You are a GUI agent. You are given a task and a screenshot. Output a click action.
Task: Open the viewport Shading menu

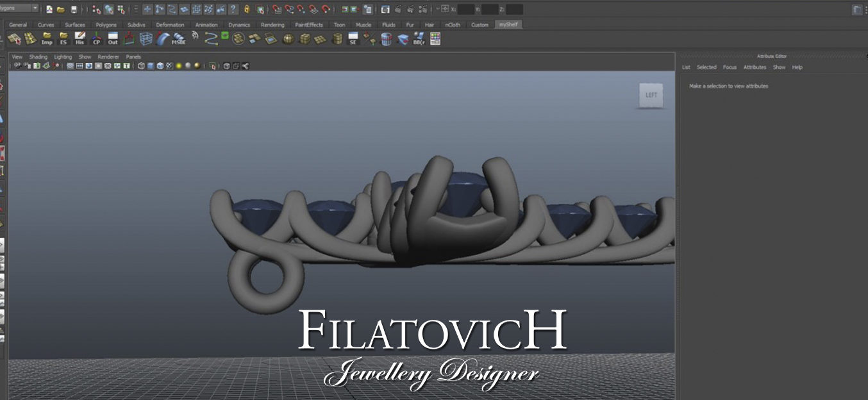coord(38,56)
